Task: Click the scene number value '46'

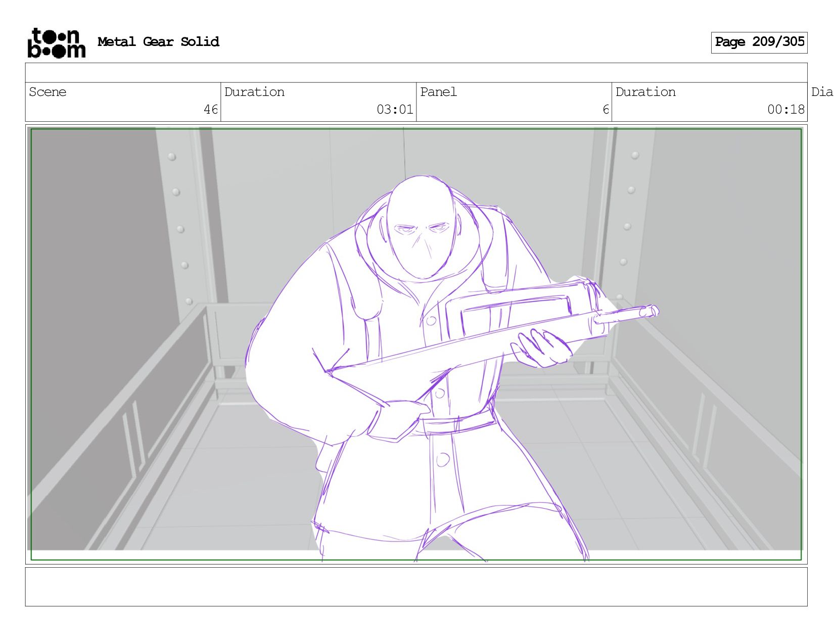Action: click(211, 110)
